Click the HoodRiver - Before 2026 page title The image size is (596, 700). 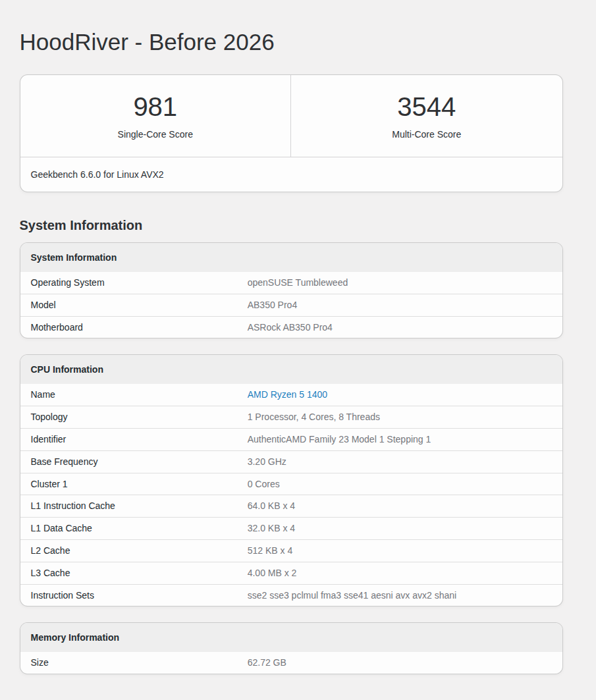tap(146, 42)
